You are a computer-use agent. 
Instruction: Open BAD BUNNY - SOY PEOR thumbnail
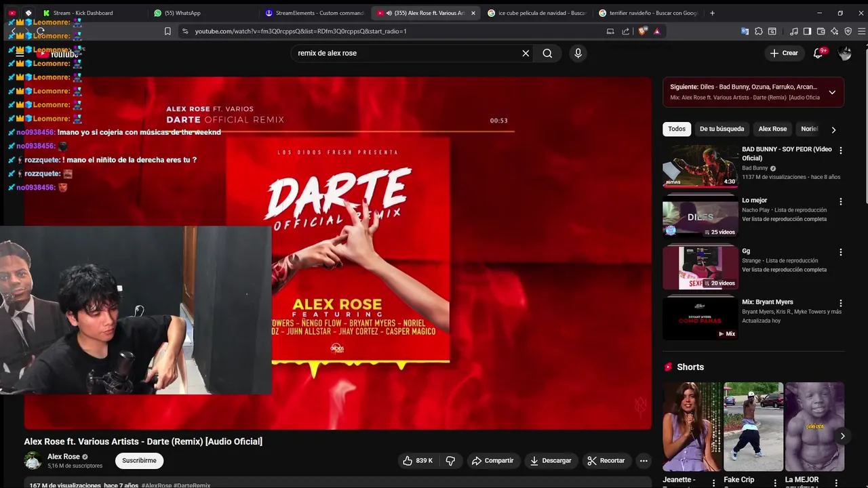pyautogui.click(x=701, y=165)
